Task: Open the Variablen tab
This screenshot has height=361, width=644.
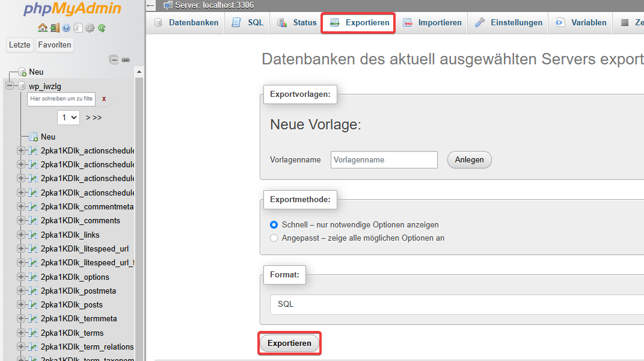Action: point(581,23)
